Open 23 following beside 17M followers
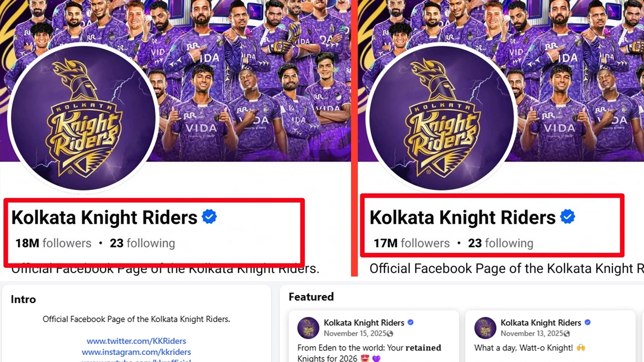644x362 pixels. click(501, 243)
